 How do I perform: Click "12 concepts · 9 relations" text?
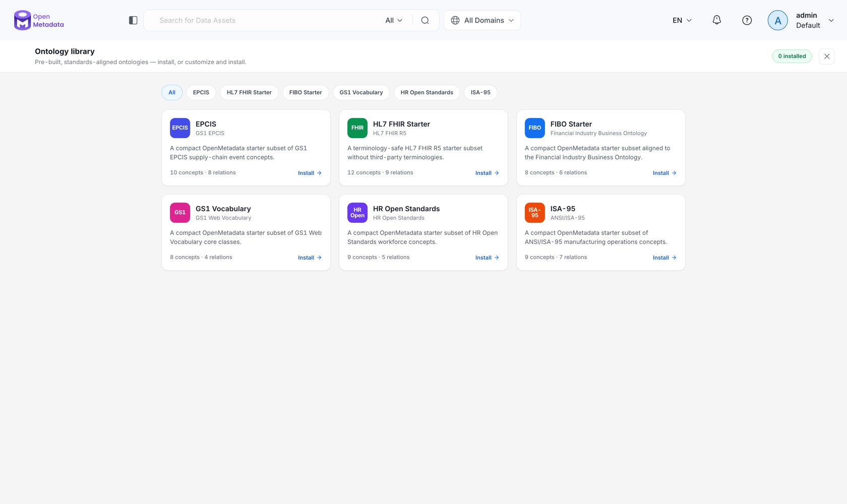click(x=380, y=172)
